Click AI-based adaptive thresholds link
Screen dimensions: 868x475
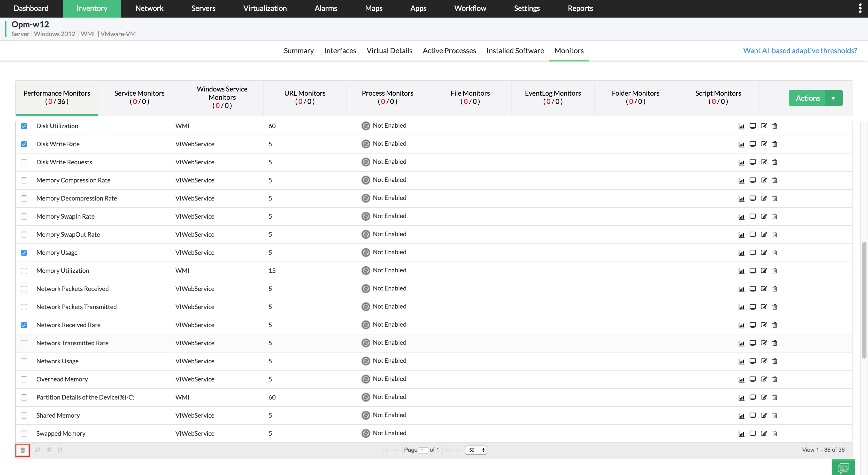click(x=800, y=51)
